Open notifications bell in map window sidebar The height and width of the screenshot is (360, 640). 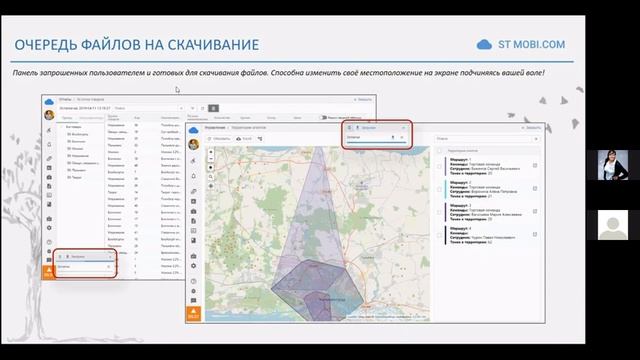click(x=193, y=176)
